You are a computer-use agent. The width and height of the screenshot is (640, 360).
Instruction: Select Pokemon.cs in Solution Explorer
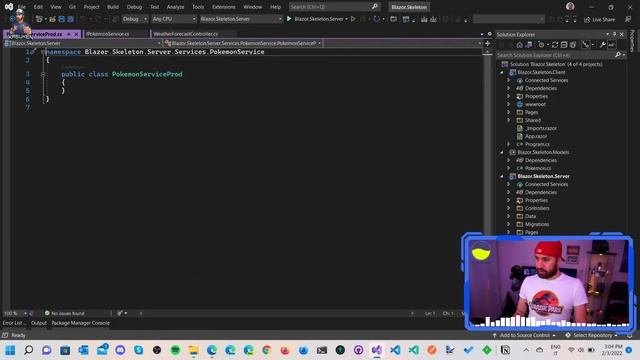(538, 168)
